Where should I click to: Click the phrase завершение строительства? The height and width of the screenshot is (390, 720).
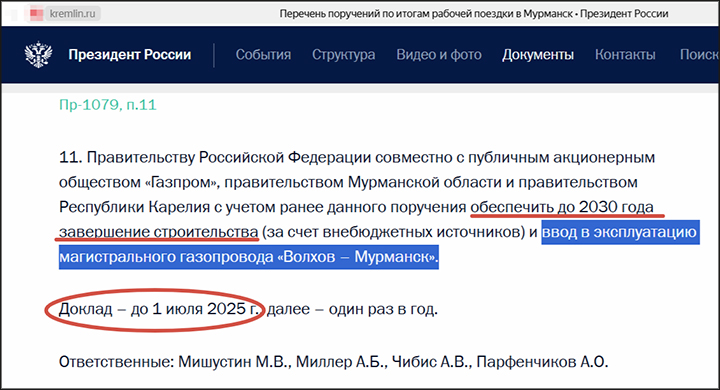point(158,232)
